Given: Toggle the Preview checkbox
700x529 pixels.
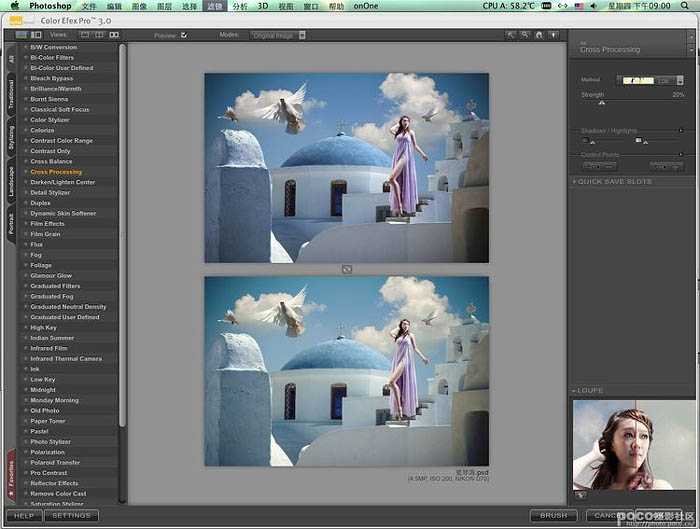Looking at the screenshot, I should tap(184, 35).
